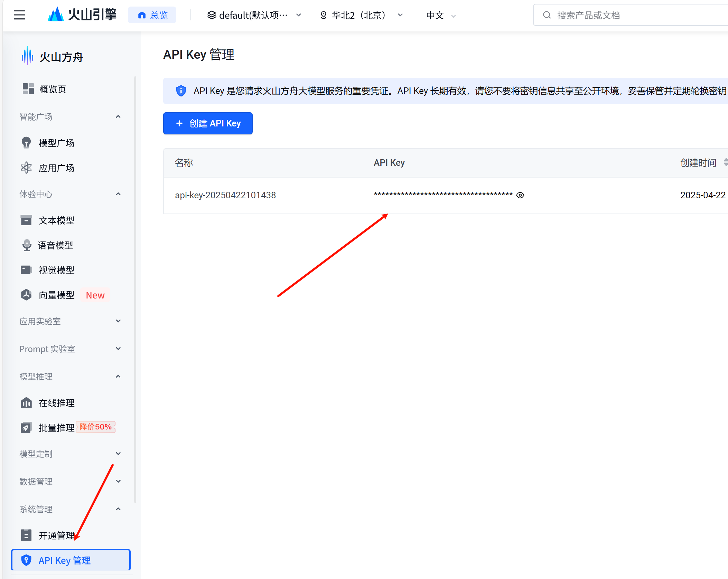
Task: Sort by 创建时间 column arrows
Action: (x=726, y=162)
